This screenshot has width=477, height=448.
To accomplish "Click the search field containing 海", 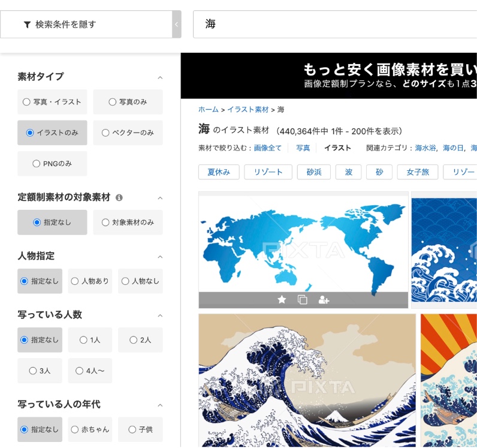I will point(334,25).
